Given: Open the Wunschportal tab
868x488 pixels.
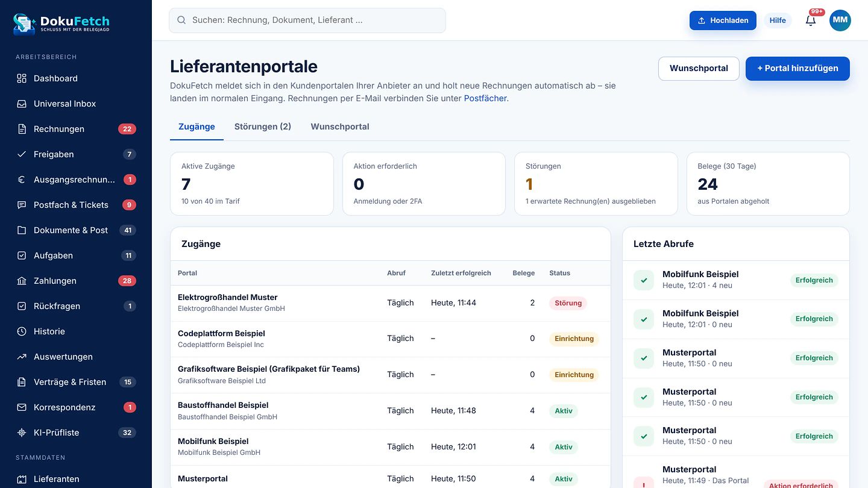Looking at the screenshot, I should tap(340, 127).
